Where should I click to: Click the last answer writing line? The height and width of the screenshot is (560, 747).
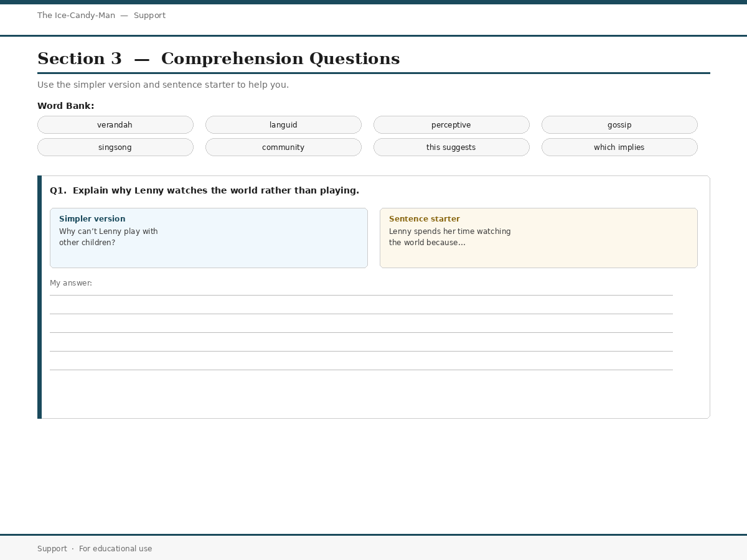[361, 370]
